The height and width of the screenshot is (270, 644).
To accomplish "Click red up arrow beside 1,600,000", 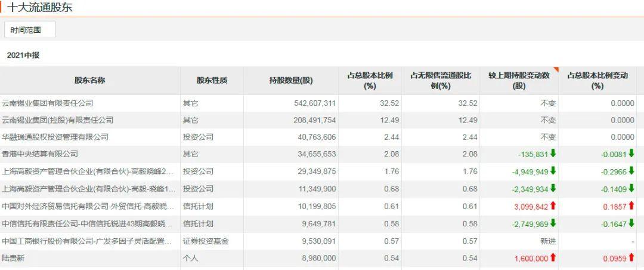I will point(553,257).
